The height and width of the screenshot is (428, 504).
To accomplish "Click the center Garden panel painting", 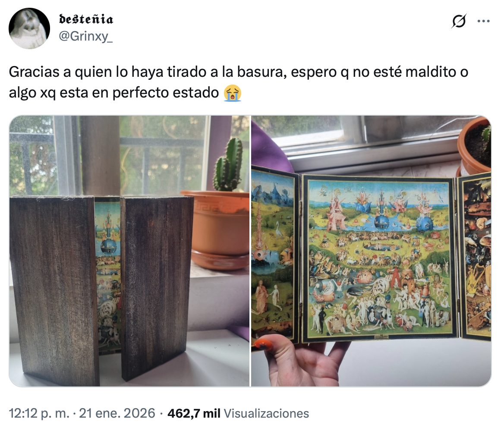I will [x=378, y=257].
